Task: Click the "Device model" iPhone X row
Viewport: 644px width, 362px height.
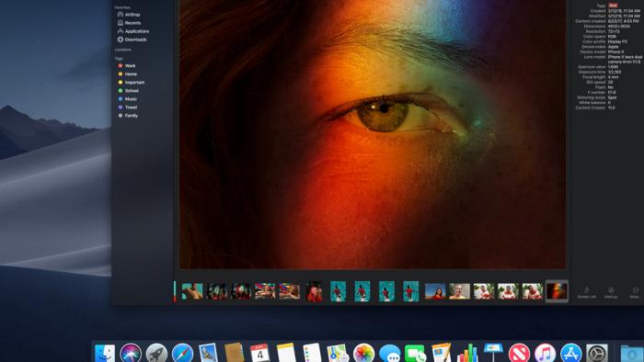Action: 602,52
